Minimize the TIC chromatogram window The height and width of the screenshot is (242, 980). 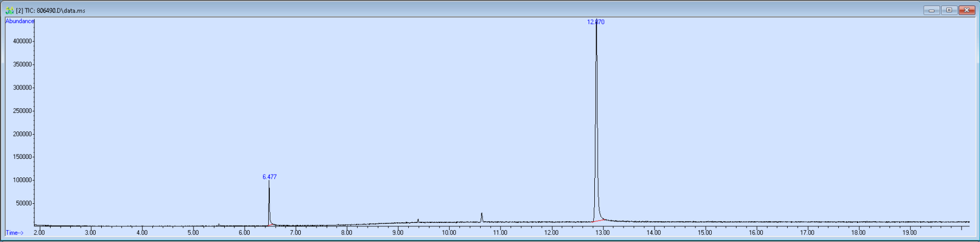[932, 10]
